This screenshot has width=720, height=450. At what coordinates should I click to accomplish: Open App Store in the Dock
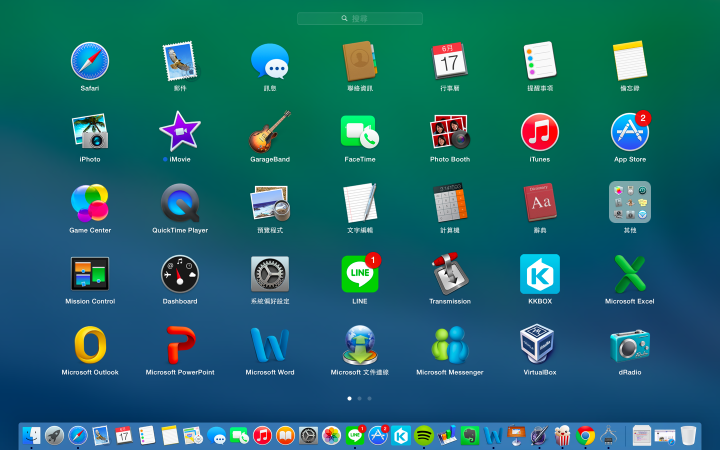[x=378, y=435]
